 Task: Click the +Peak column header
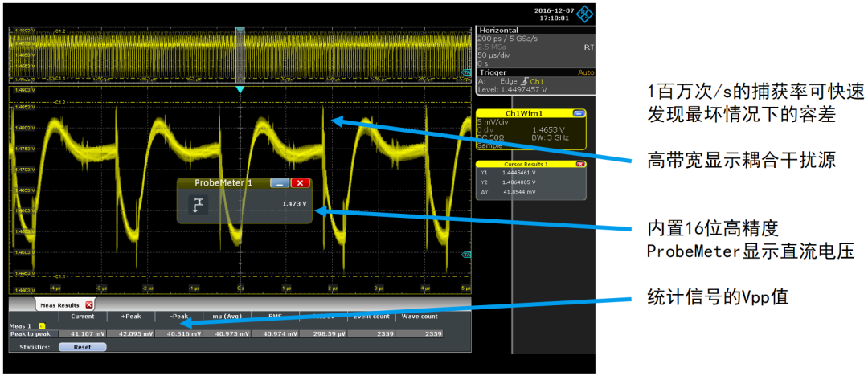[131, 317]
